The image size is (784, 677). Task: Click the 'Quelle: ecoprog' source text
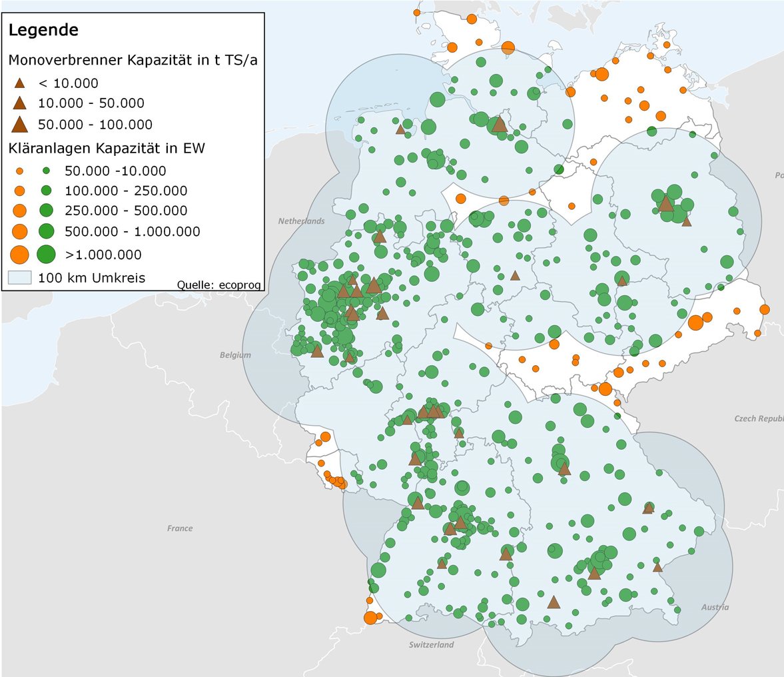pos(219,285)
